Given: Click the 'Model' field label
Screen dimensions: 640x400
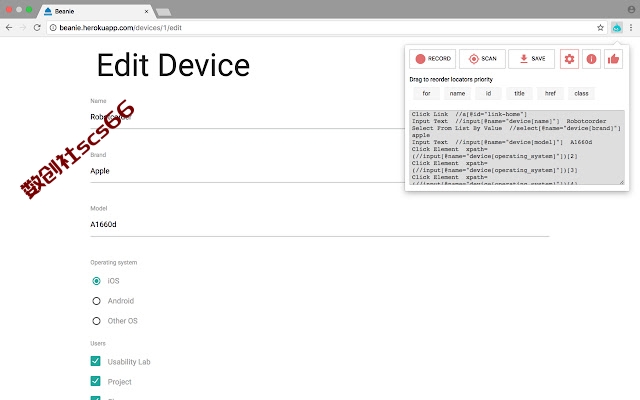Looking at the screenshot, I should pos(98,208).
